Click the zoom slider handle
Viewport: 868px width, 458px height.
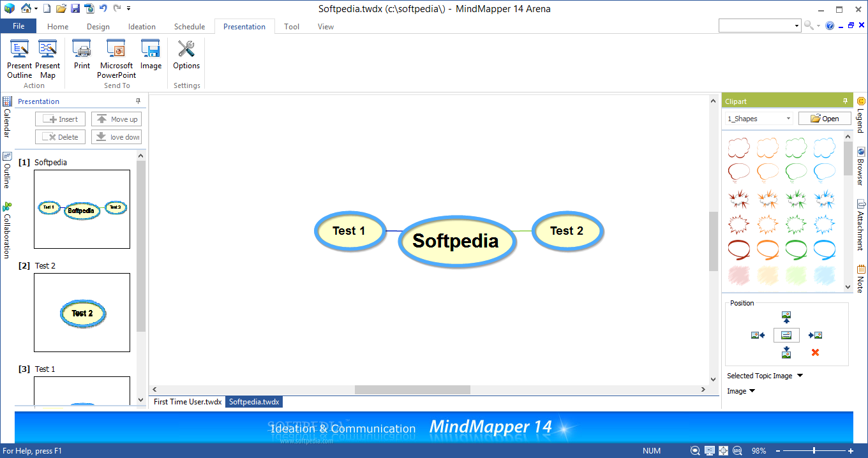(814, 451)
